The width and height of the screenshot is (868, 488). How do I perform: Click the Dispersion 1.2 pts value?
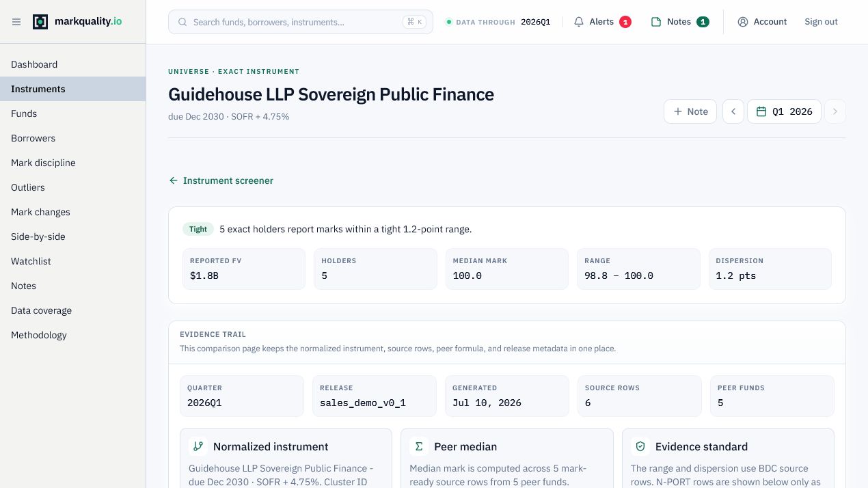(x=736, y=275)
